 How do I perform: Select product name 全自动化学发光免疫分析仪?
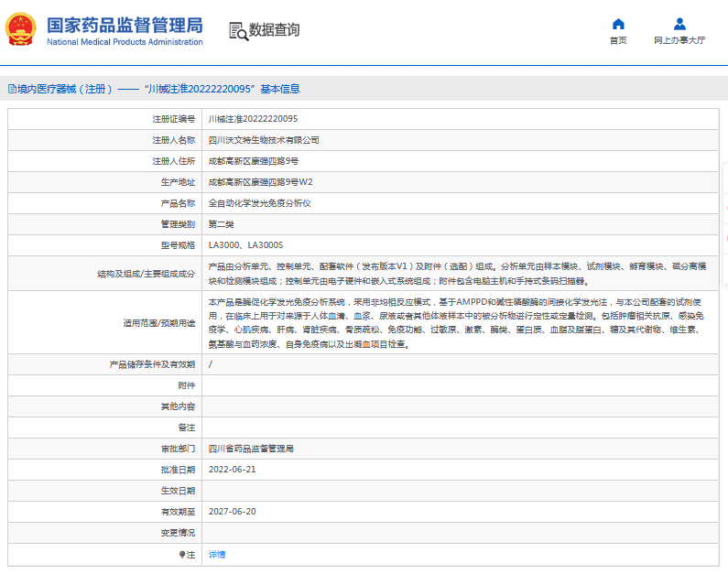(x=259, y=203)
